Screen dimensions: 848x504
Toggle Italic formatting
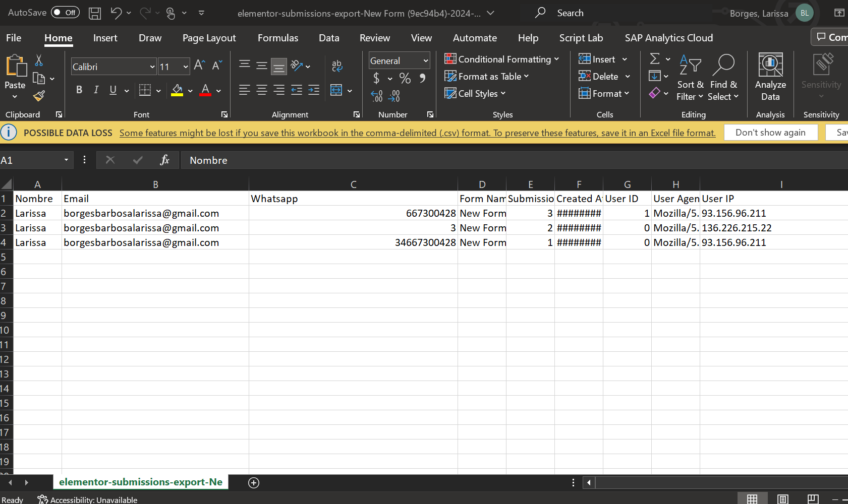[96, 90]
